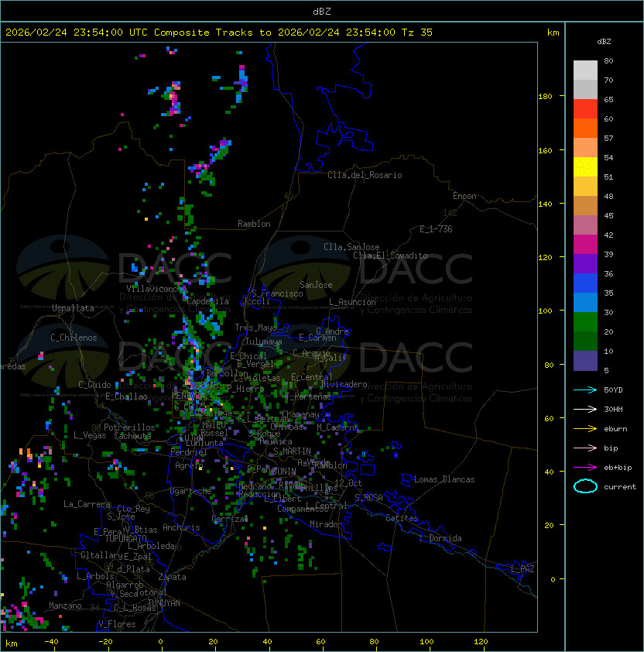The image size is (644, 652).
Task: Click the 'L_Vegas' map label
Action: (90, 435)
